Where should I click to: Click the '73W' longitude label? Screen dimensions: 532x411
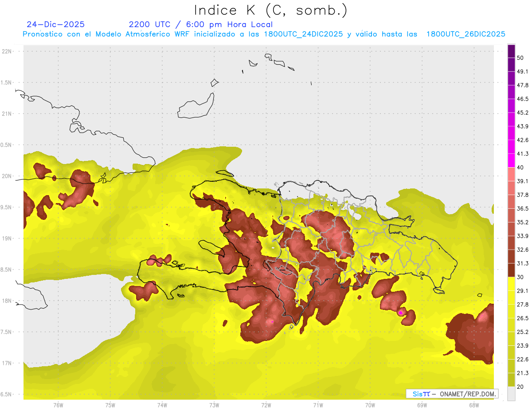coord(214,405)
